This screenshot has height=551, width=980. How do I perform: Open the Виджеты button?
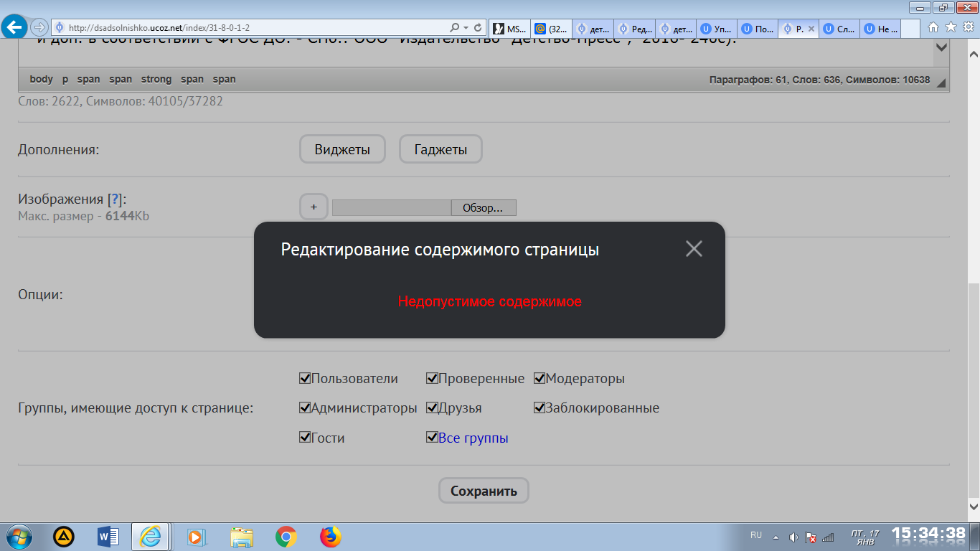pyautogui.click(x=342, y=150)
